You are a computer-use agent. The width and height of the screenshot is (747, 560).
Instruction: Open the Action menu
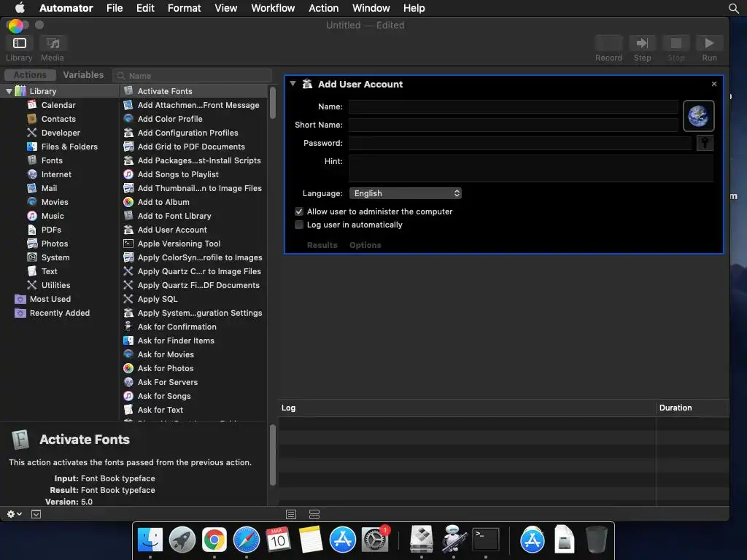(x=323, y=8)
